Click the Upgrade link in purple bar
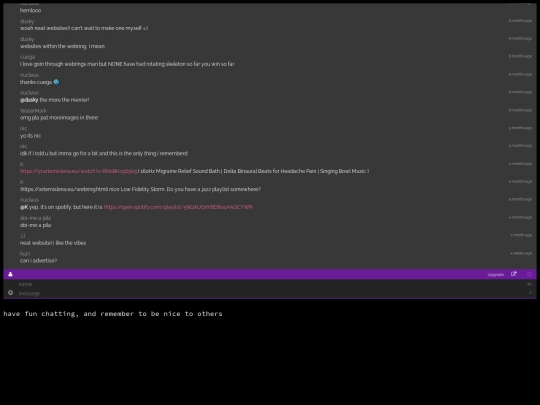The width and height of the screenshot is (540, 405). coord(496,274)
